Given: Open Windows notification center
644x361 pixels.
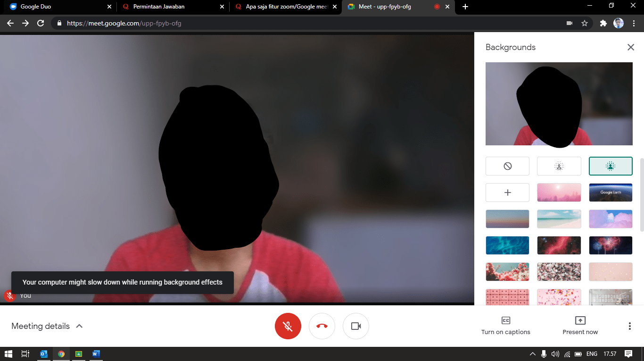Looking at the screenshot, I should coord(628,354).
